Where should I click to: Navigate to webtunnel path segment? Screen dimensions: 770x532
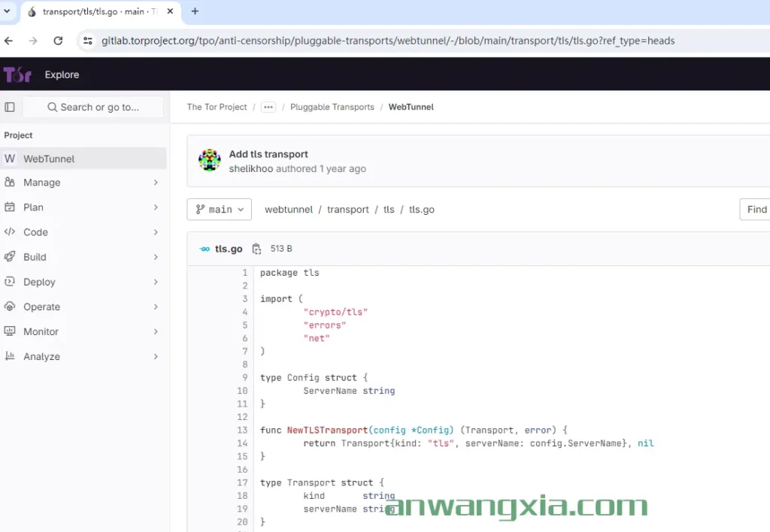pos(289,210)
